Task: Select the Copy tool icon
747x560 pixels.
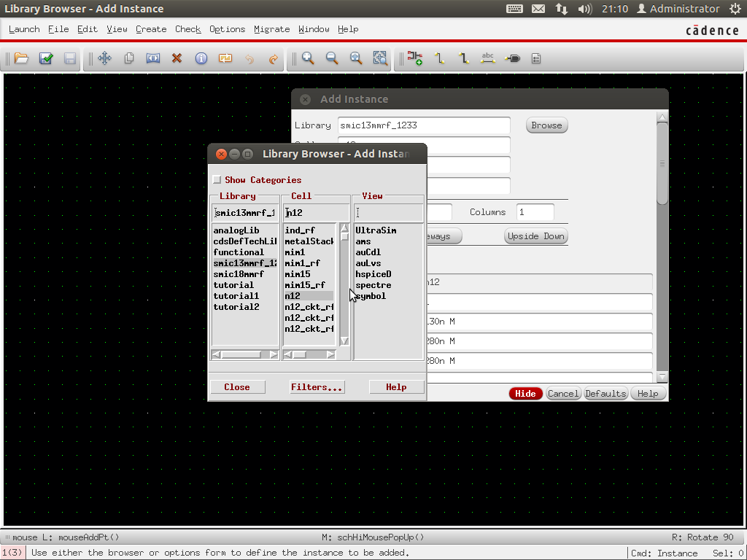Action: 128,58
